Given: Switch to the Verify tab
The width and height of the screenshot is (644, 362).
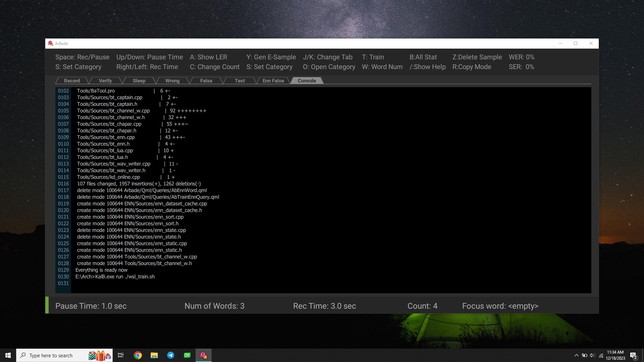Looking at the screenshot, I should 105,81.
